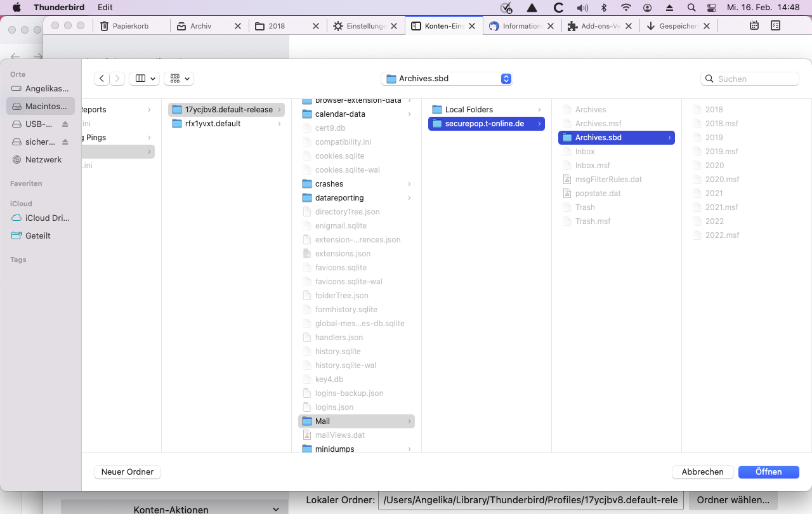Viewport: 812px width, 514px height.
Task: Click the Suchen search field
Action: [750, 79]
